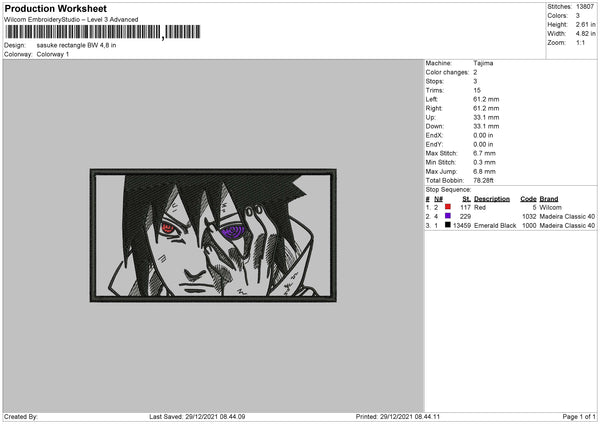
Task: Click stitch count 13459 in stop sequence
Action: point(462,225)
